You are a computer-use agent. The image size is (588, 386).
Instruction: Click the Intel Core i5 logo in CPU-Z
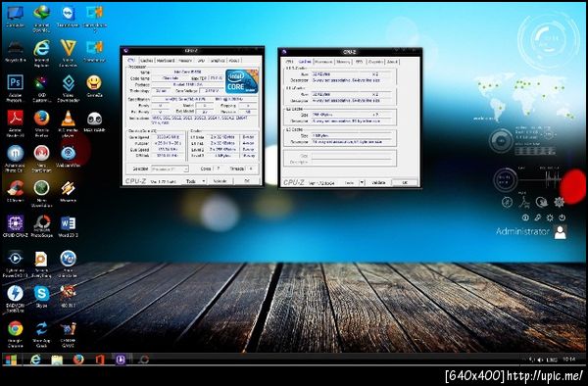(x=242, y=81)
